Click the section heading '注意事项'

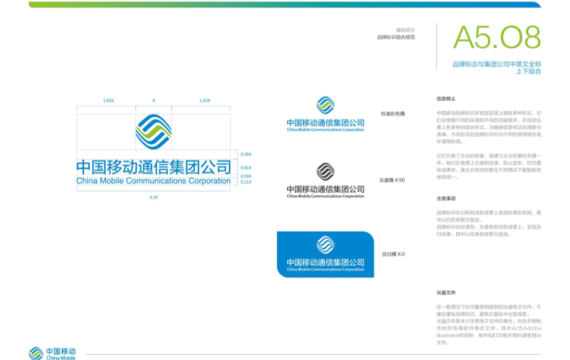(x=446, y=198)
